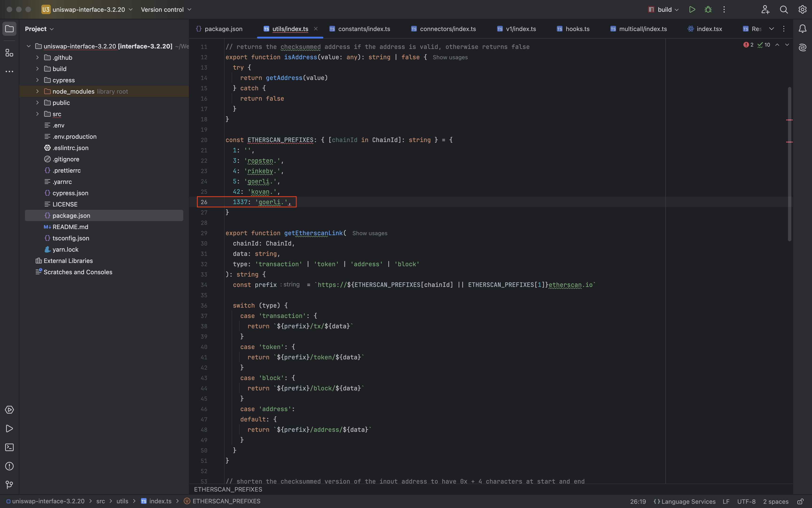Open more run actions menu
This screenshot has height=508, width=812.
click(x=724, y=9)
